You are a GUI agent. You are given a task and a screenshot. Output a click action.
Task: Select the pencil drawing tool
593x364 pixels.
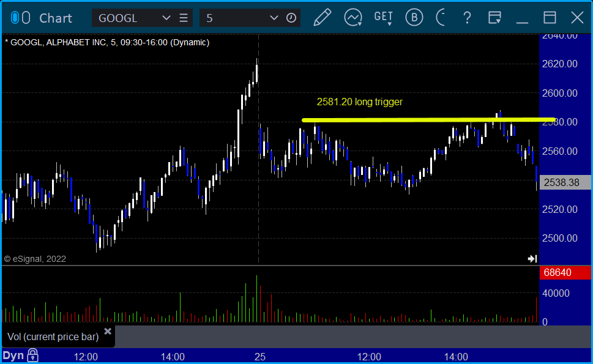323,18
